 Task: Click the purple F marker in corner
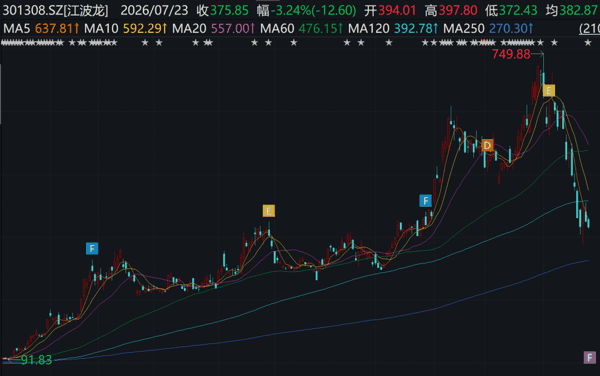590,357
